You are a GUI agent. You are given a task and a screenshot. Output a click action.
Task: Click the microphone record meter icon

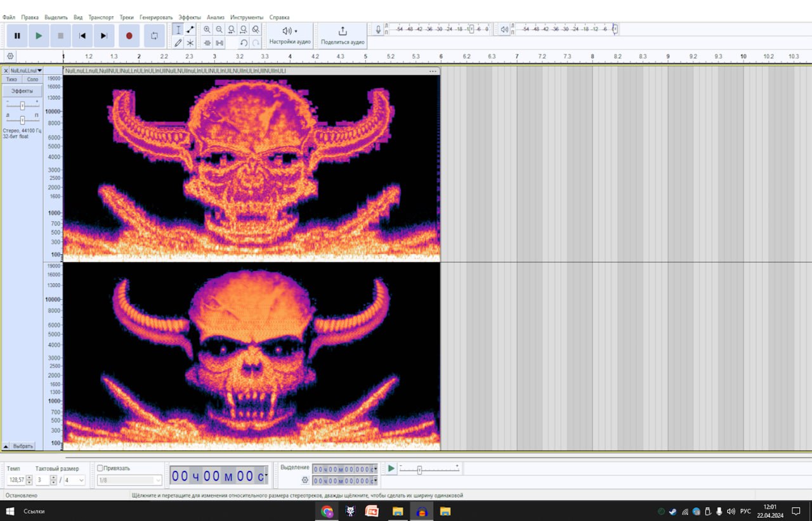pyautogui.click(x=378, y=30)
